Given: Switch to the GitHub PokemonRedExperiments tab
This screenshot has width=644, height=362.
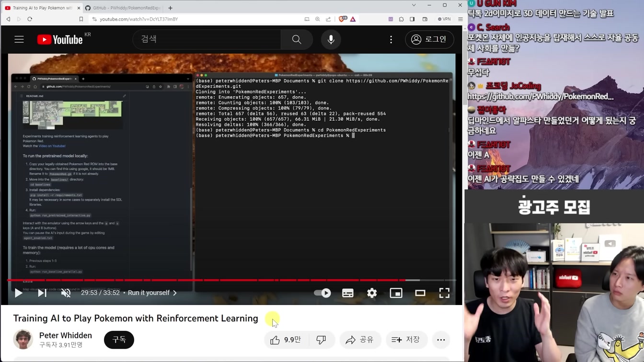Looking at the screenshot, I should [123, 8].
